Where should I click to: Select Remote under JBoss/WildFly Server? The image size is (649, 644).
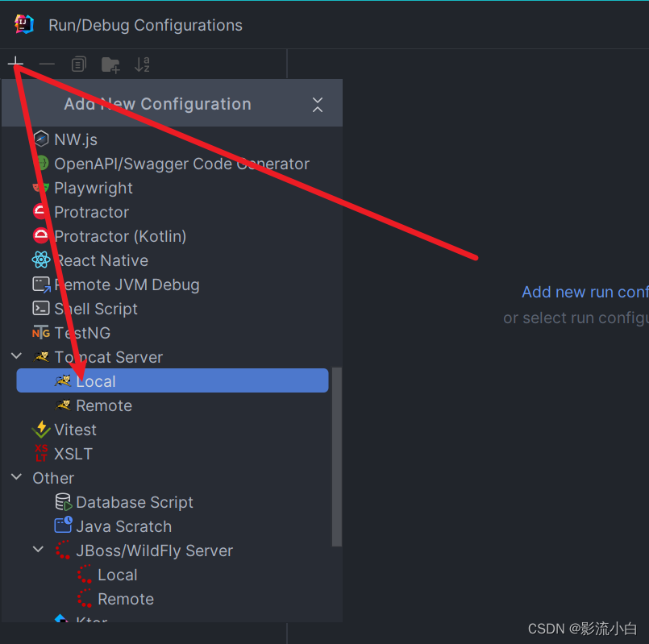pyautogui.click(x=125, y=598)
